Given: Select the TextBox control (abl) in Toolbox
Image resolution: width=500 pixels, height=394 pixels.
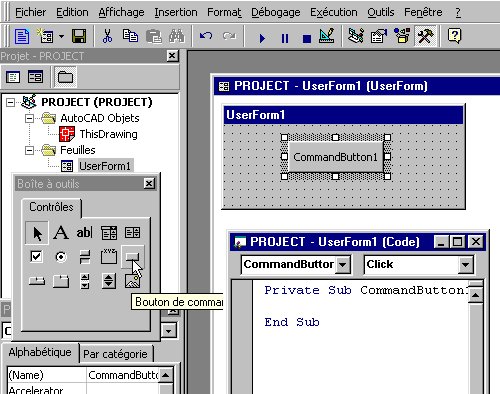Looking at the screenshot, I should pyautogui.click(x=85, y=233).
